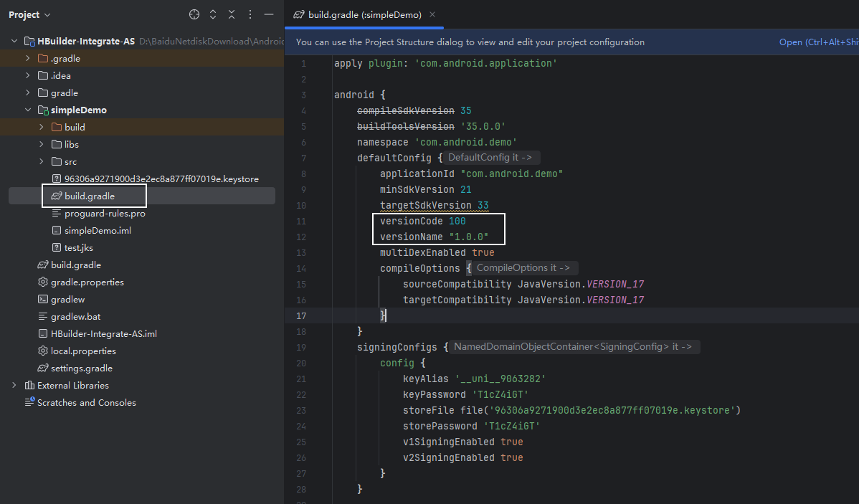The height and width of the screenshot is (504, 859).
Task: Click the Scratches and Consoles icon
Action: point(29,403)
